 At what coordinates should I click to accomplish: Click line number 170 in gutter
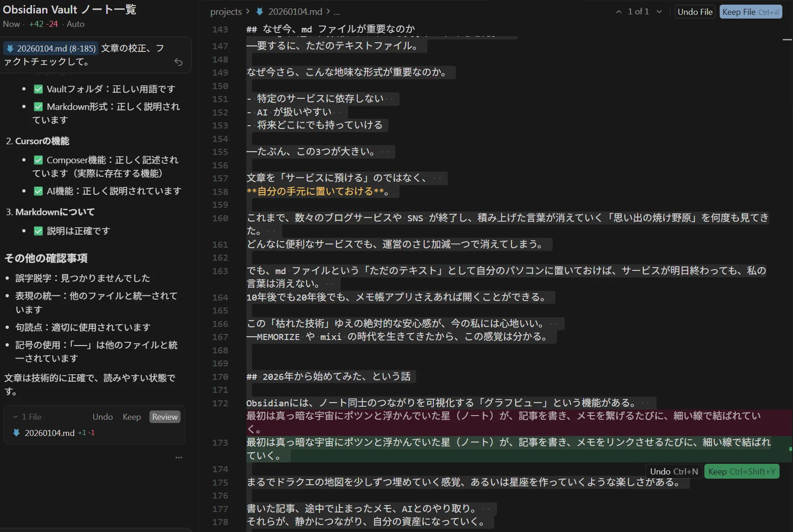tap(220, 377)
